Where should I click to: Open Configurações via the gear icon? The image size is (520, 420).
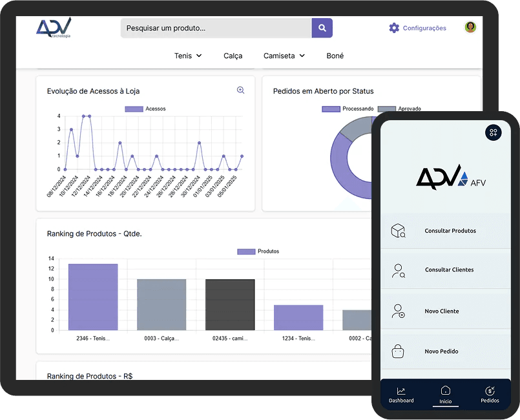point(394,28)
